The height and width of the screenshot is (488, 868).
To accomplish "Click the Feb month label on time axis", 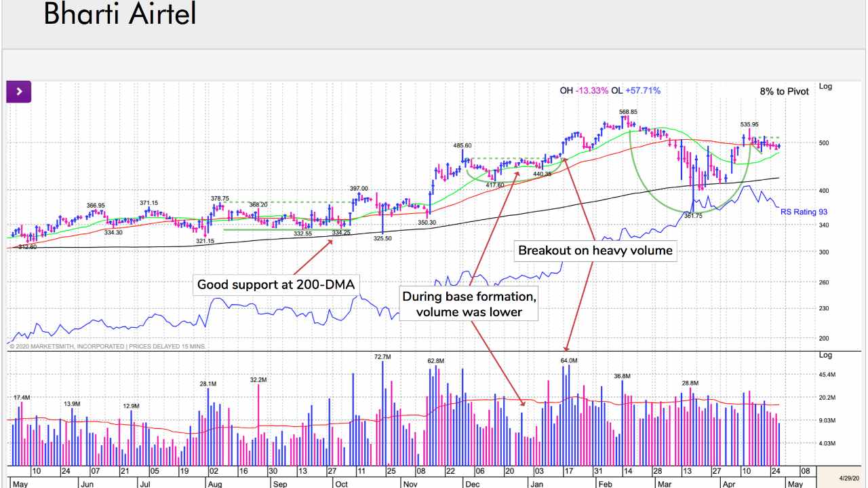I will tap(604, 484).
